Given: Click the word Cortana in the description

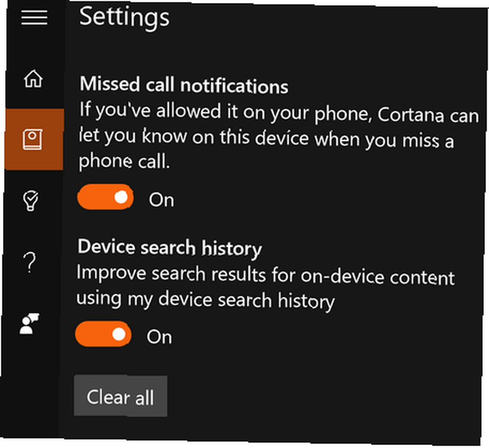Looking at the screenshot, I should click(x=411, y=115).
